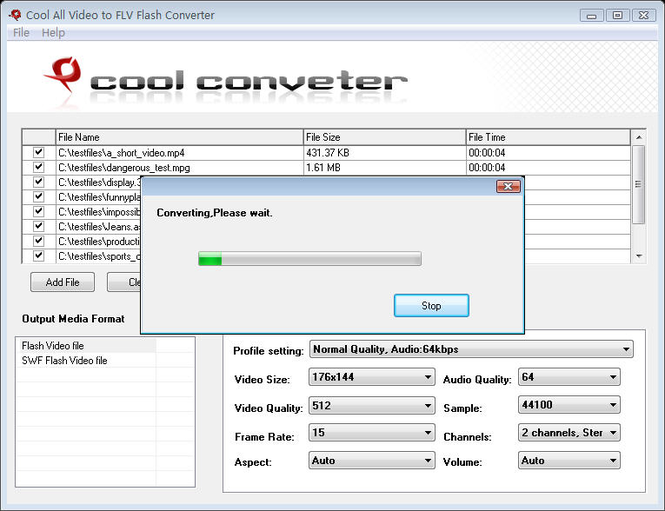Maximize the Cool Converter window

point(618,15)
